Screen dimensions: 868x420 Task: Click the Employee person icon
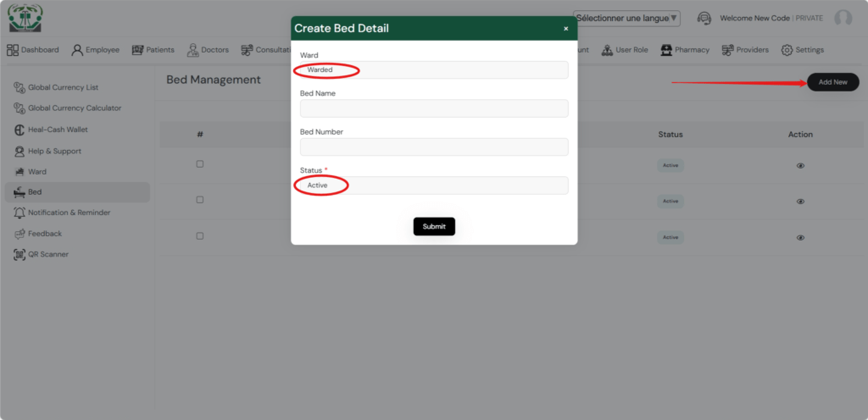click(x=77, y=50)
